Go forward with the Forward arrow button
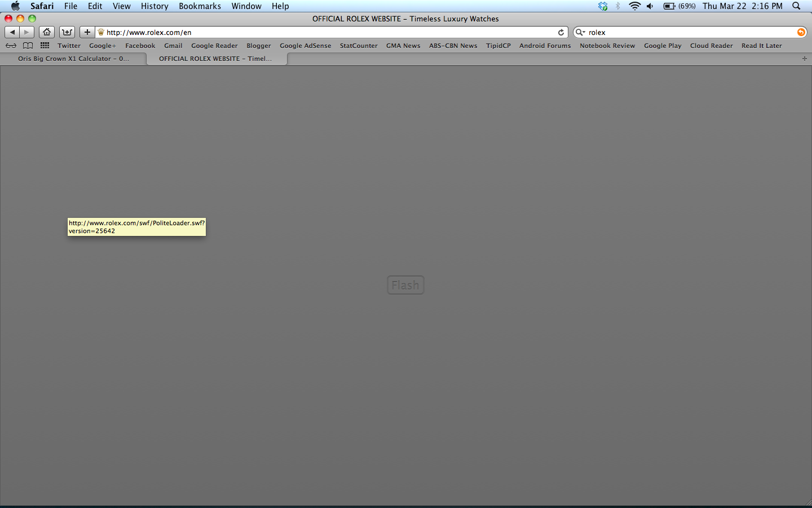Screen dimensions: 812x508 (x=27, y=32)
